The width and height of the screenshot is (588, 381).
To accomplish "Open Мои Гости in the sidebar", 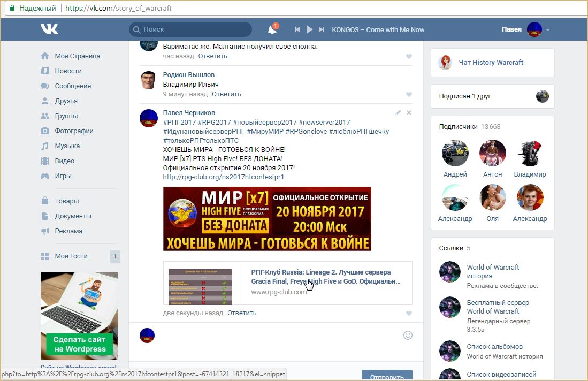I will pyautogui.click(x=71, y=256).
